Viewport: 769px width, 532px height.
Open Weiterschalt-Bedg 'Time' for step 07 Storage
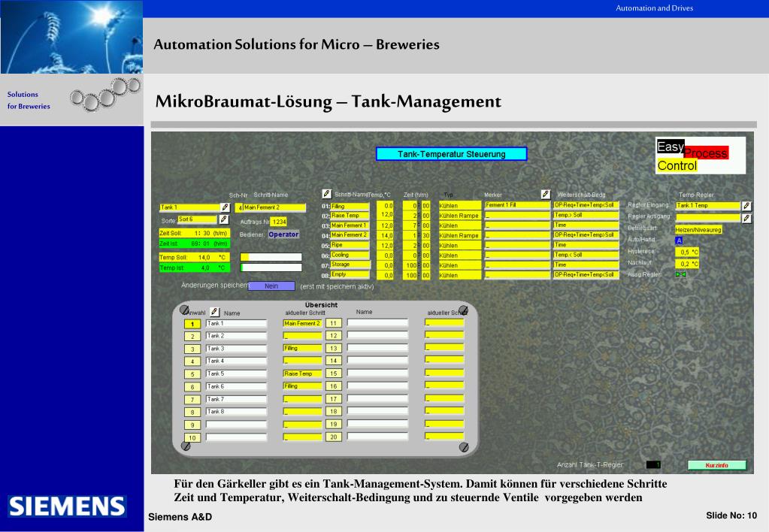[586, 264]
